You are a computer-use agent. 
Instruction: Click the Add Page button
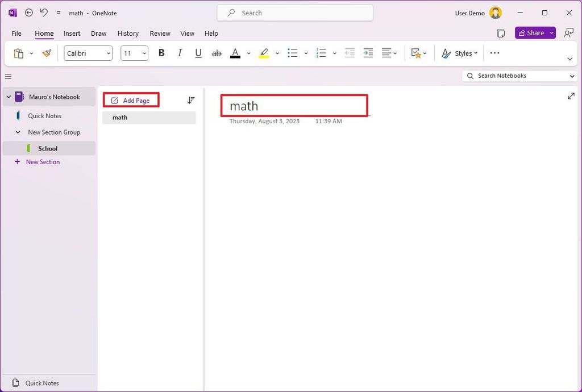(x=131, y=99)
